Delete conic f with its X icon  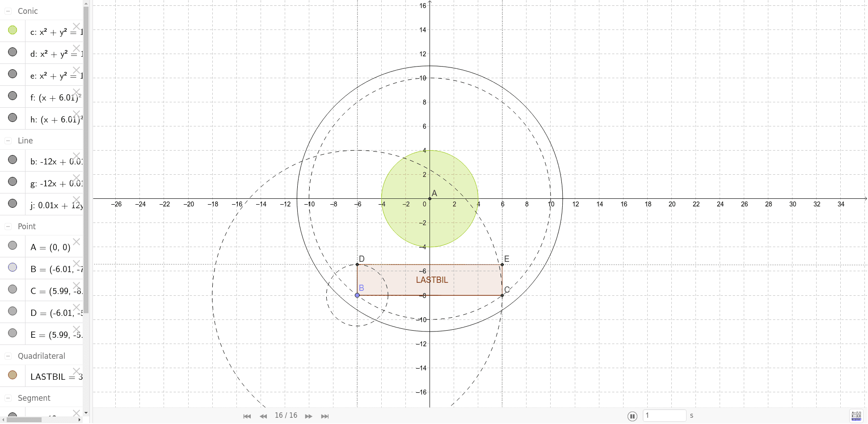coord(76,92)
